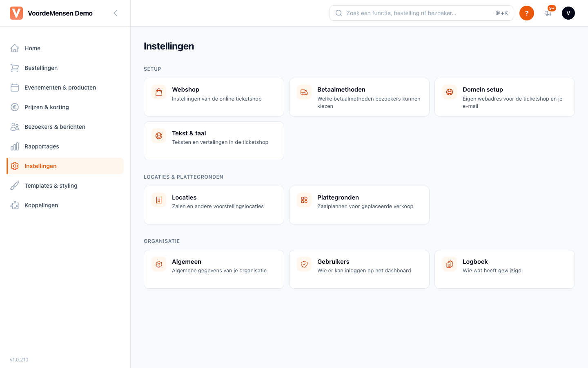The width and height of the screenshot is (588, 368).
Task: Click the globe icon on the Tekst & taal card
Action: (x=159, y=136)
